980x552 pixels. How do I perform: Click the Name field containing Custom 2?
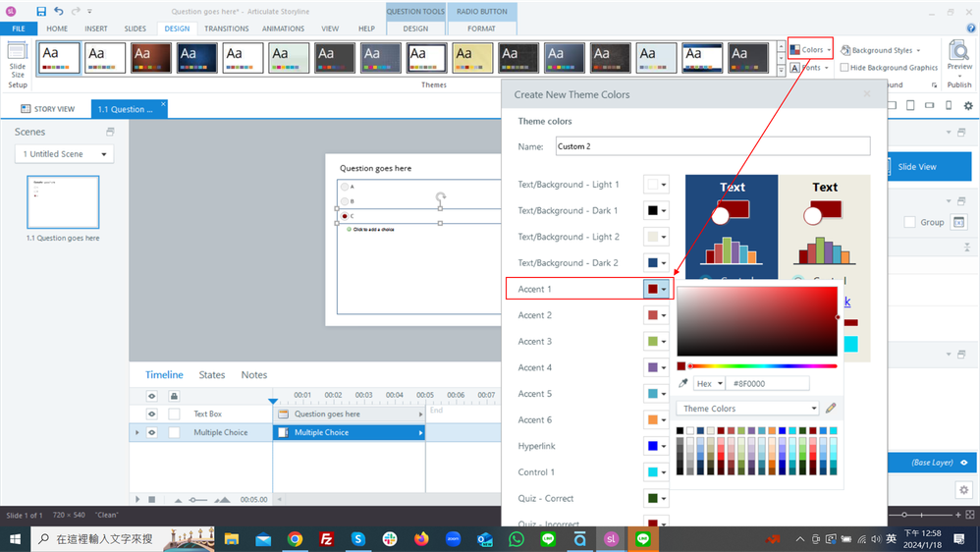(711, 146)
